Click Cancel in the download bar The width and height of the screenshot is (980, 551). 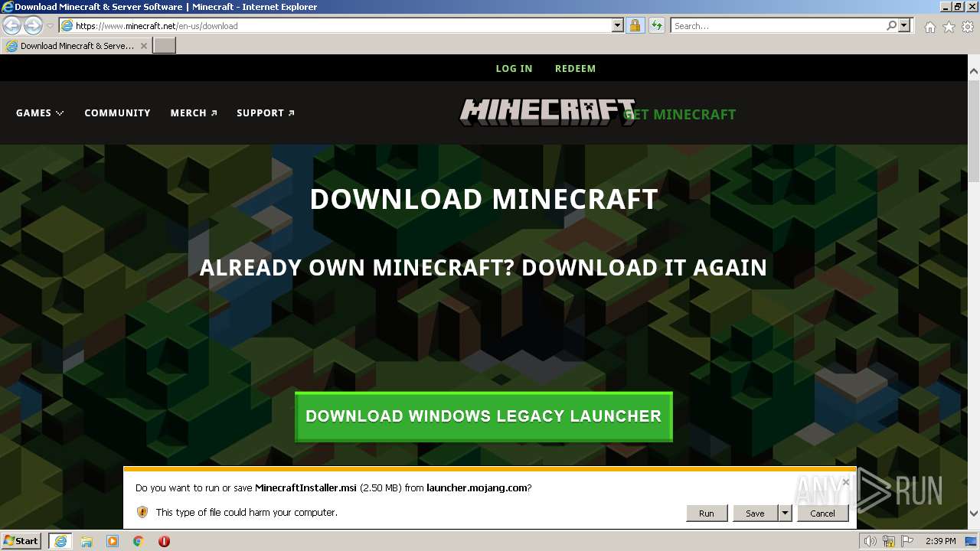tap(823, 513)
